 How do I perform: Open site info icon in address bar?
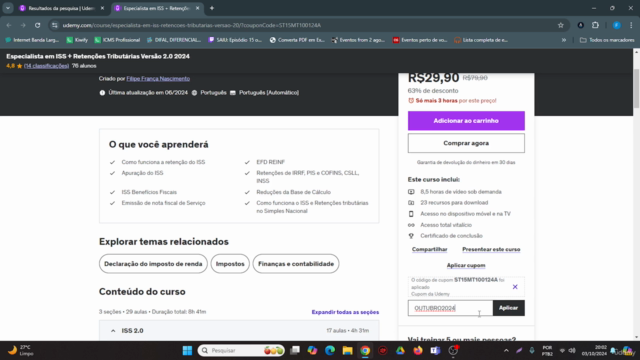click(55, 25)
